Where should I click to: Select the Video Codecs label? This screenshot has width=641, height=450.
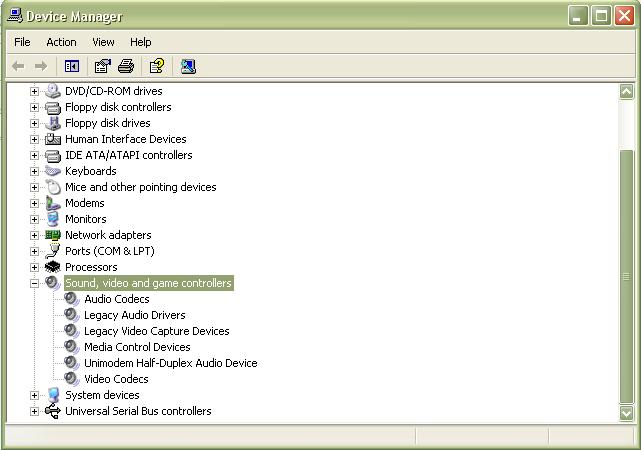click(x=116, y=379)
